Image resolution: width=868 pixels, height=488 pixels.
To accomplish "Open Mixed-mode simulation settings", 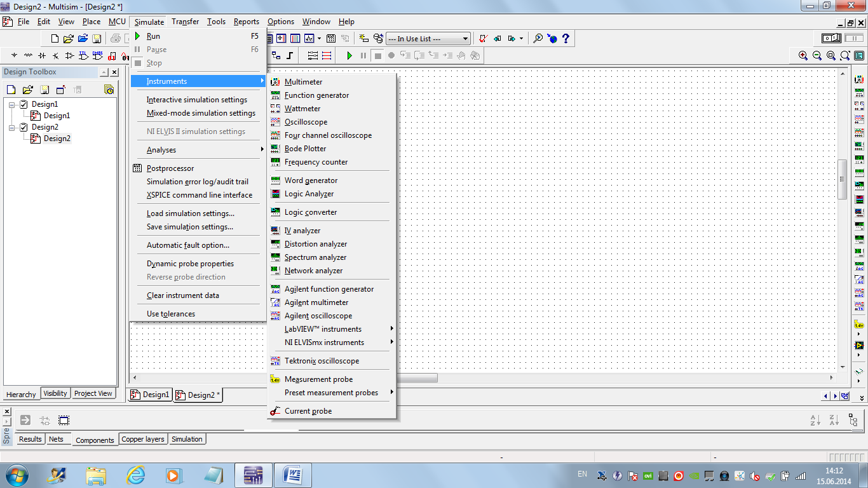I will tap(198, 113).
